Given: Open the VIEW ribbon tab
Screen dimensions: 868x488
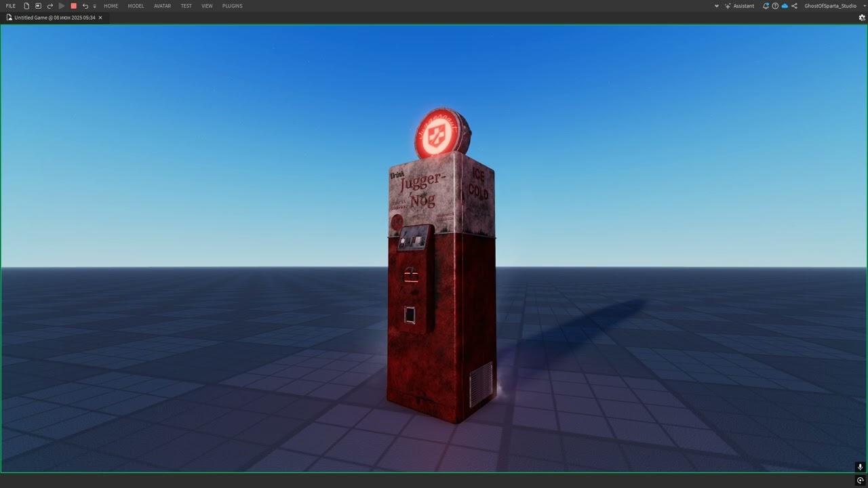Looking at the screenshot, I should [207, 6].
